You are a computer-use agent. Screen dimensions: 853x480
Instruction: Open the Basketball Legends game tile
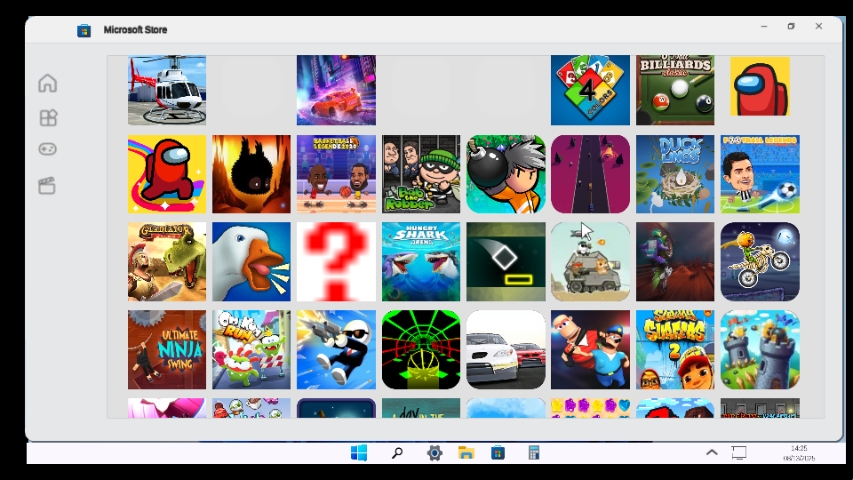coord(336,174)
